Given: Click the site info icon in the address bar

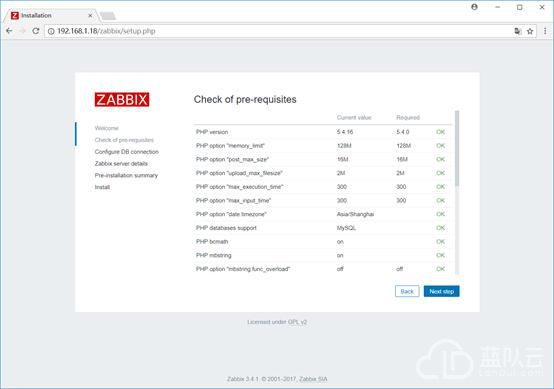Looking at the screenshot, I should click(x=51, y=31).
